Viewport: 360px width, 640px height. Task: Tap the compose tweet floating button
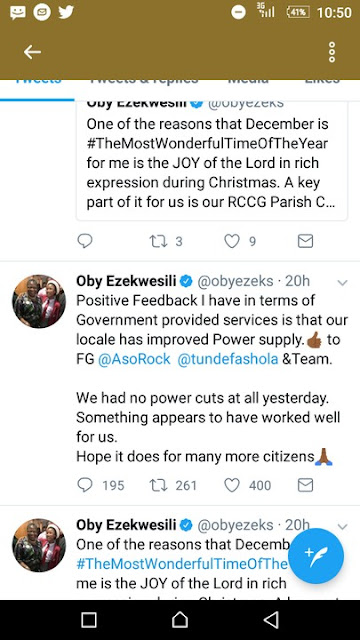coord(316,556)
